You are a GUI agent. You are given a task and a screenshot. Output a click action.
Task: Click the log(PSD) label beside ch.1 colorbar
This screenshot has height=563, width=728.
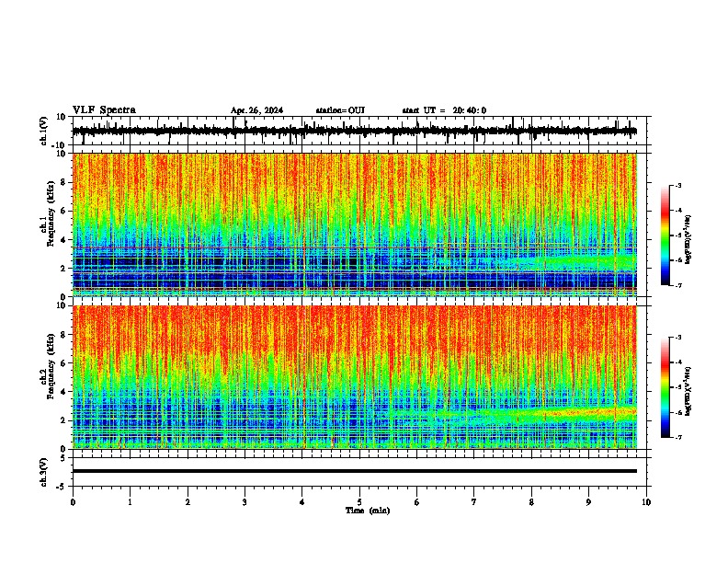click(x=688, y=239)
